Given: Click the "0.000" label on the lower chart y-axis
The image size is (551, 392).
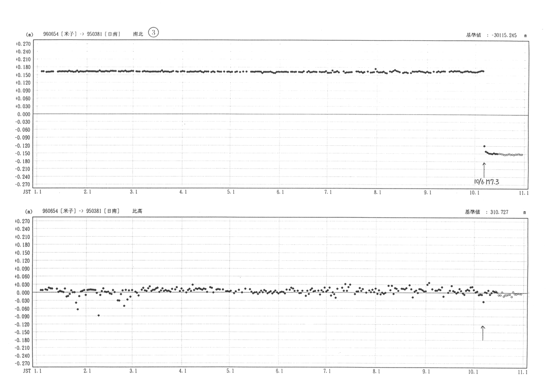Looking at the screenshot, I should [24, 293].
